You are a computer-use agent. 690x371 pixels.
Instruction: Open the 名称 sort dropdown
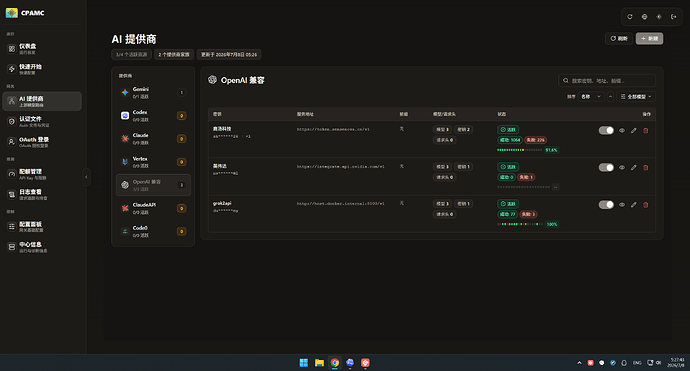pos(591,96)
